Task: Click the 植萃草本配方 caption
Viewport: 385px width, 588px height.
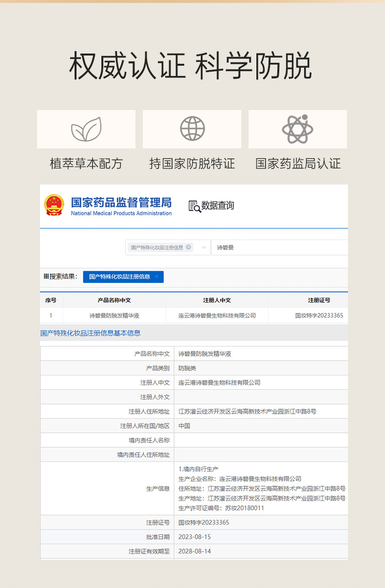Action: tap(86, 164)
